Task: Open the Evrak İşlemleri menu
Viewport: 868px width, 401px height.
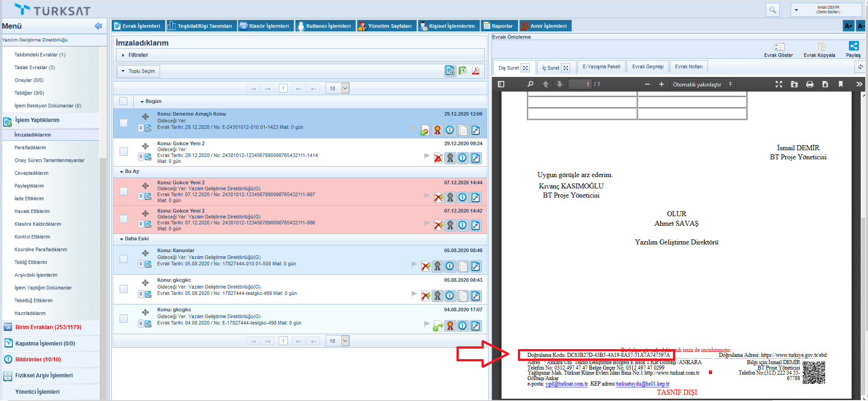Action: tap(137, 26)
